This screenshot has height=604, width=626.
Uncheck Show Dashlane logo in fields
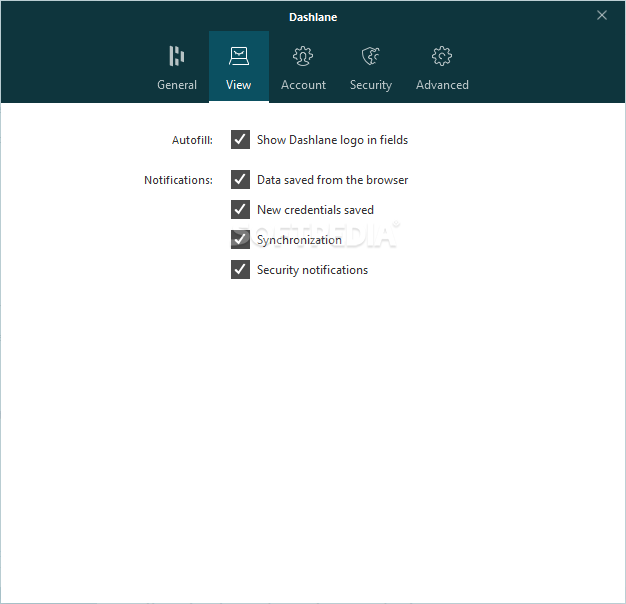(240, 139)
